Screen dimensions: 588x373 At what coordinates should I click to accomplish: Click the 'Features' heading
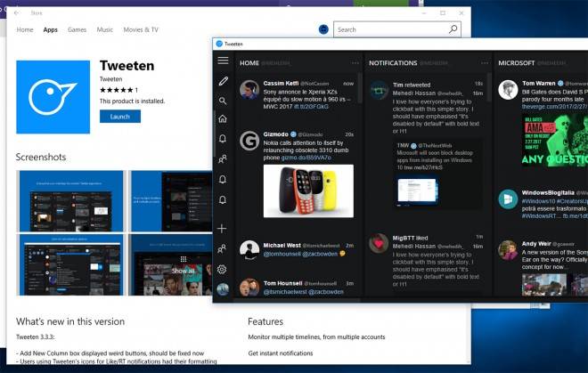(265, 321)
